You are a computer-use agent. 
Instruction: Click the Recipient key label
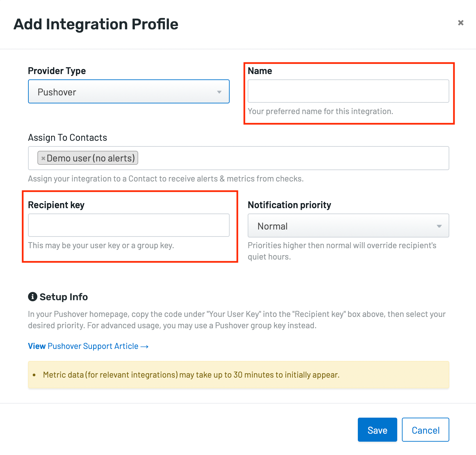tap(56, 205)
